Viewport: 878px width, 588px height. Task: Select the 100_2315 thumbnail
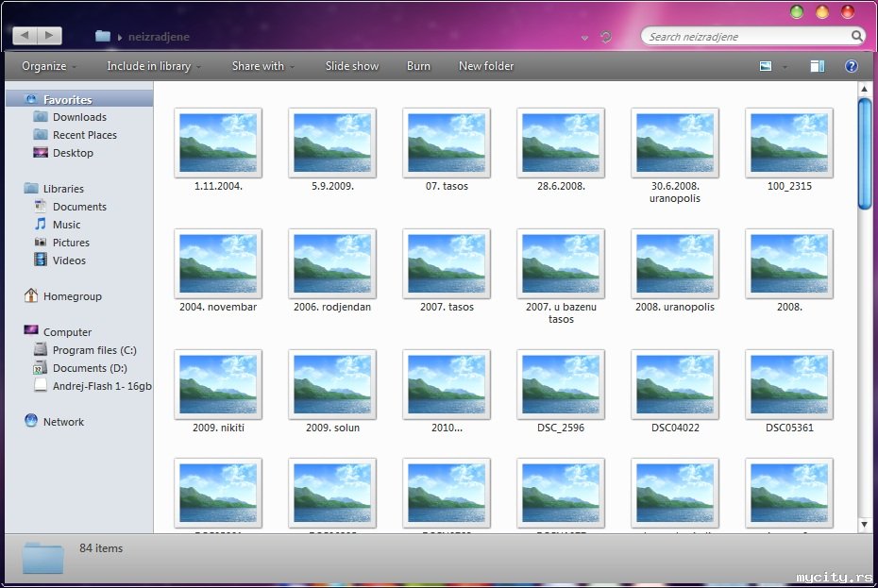[x=789, y=143]
